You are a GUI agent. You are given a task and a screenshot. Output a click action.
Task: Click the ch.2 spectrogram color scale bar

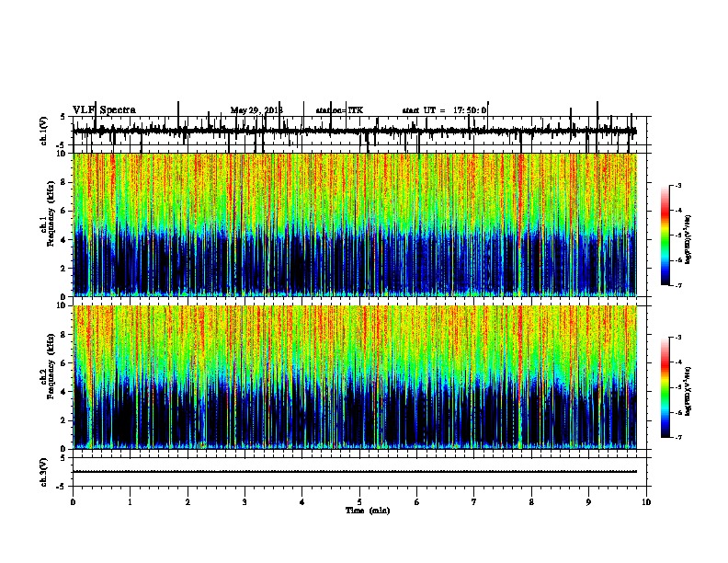(x=665, y=387)
